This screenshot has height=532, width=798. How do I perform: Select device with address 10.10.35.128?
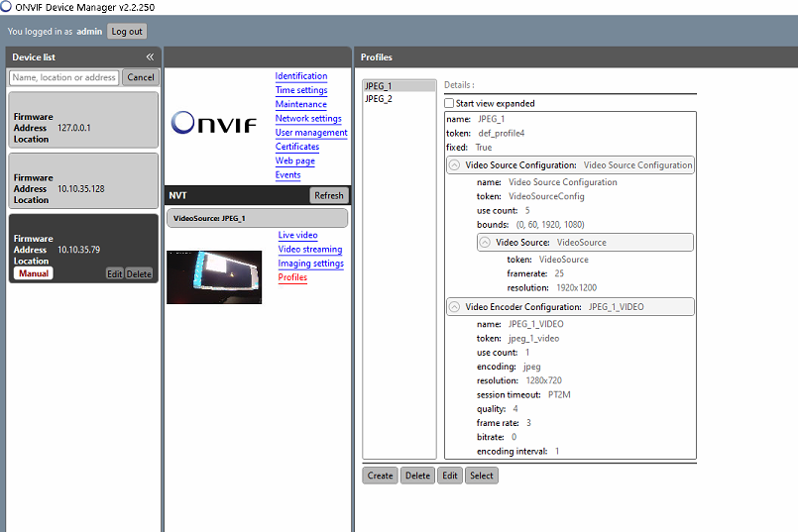(x=83, y=181)
